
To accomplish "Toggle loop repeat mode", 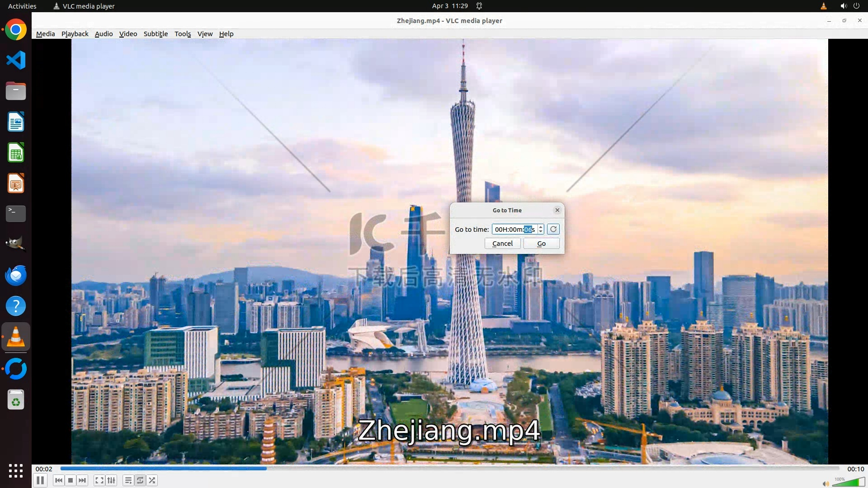I will click(140, 480).
